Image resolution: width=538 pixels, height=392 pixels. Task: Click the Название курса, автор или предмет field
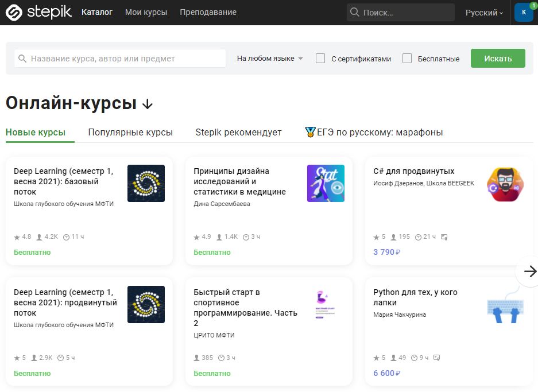point(120,59)
